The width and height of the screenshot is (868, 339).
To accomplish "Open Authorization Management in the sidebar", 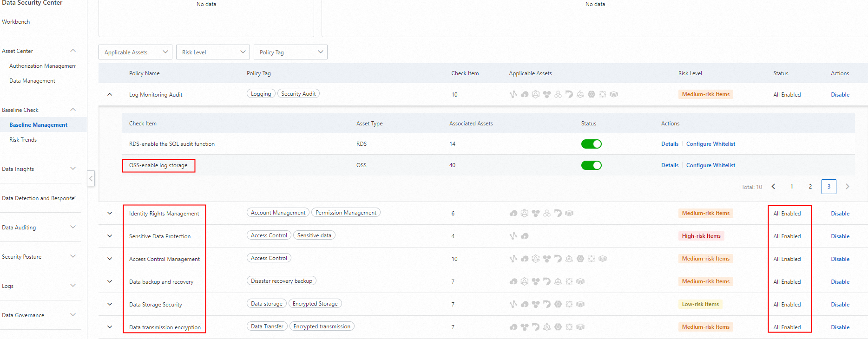I will (x=42, y=66).
